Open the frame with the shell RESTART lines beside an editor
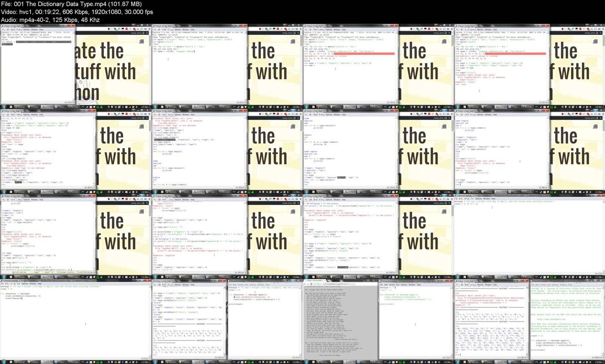This screenshot has width=605, height=364. [x=227, y=322]
